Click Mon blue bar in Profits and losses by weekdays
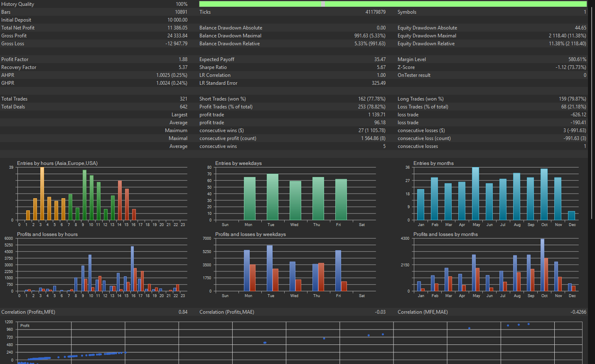This screenshot has width=595, height=364. [x=247, y=271]
